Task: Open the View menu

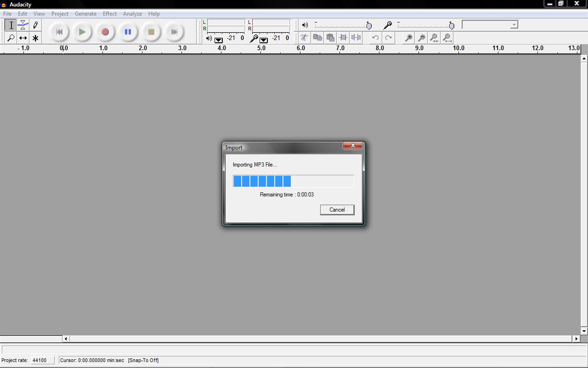Action: click(39, 14)
